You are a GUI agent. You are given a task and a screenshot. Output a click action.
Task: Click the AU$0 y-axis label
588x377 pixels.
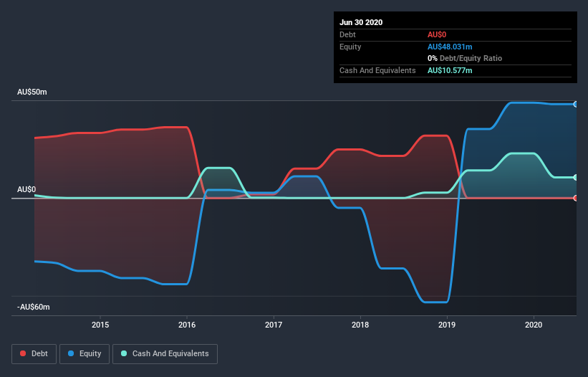click(26, 189)
